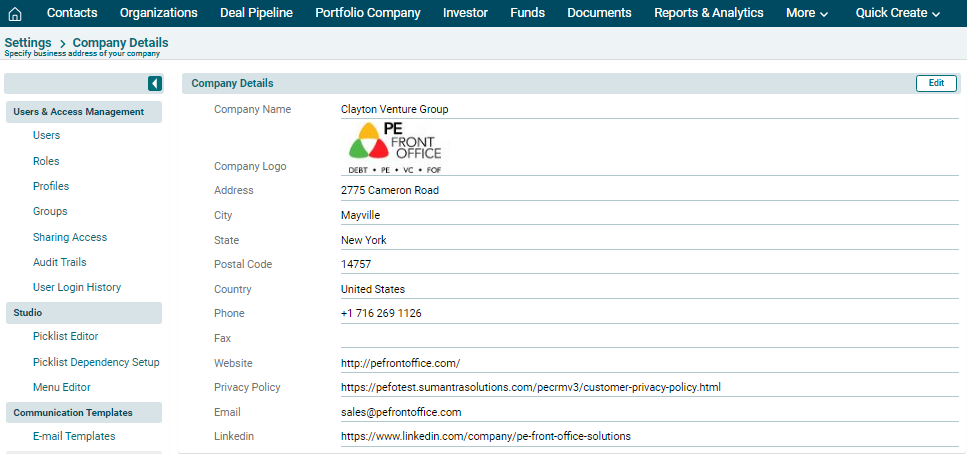967x454 pixels.
Task: Click Settings in the breadcrumb
Action: pos(28,43)
